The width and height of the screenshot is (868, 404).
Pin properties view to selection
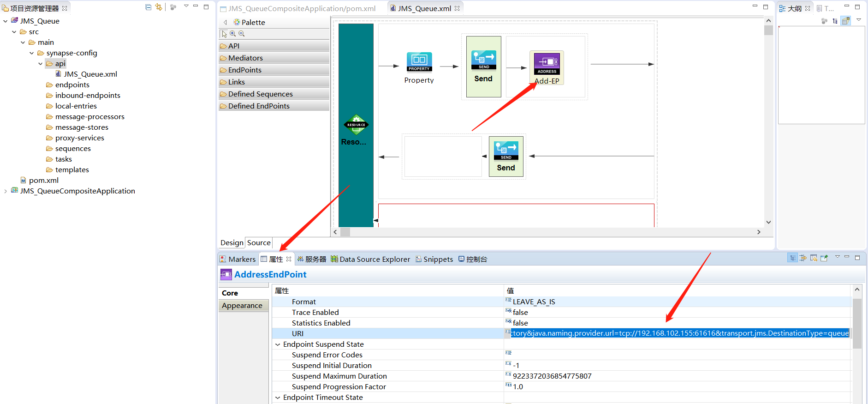point(824,258)
